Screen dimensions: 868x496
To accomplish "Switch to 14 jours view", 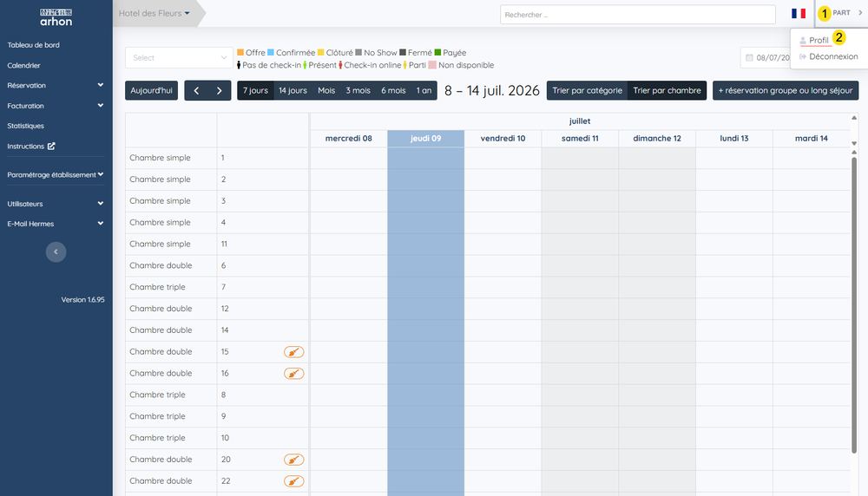I will coord(293,91).
